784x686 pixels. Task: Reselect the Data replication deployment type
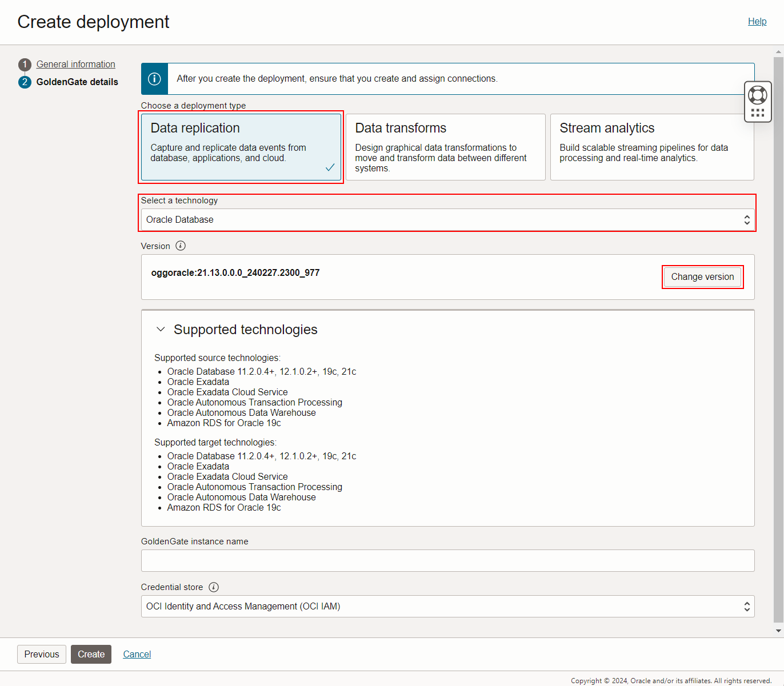[241, 147]
